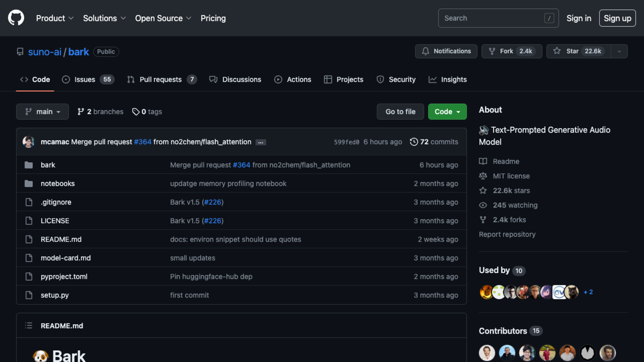The height and width of the screenshot is (362, 644).
Task: Focus the Search input field
Action: 498,18
